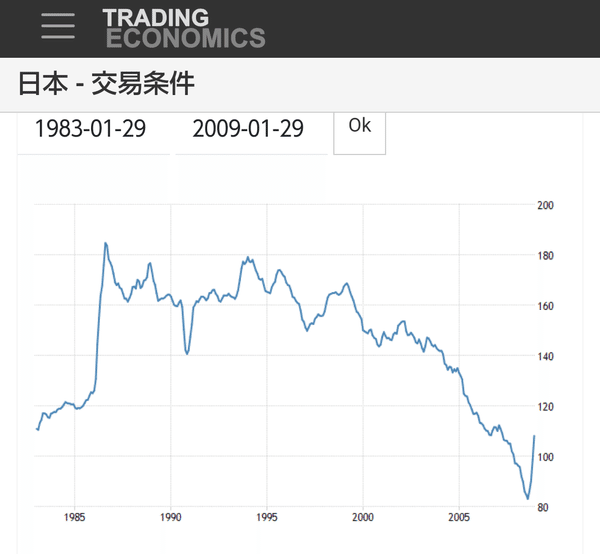Image resolution: width=600 pixels, height=554 pixels.
Task: Click the 1994 peak on the line
Action: (x=248, y=257)
